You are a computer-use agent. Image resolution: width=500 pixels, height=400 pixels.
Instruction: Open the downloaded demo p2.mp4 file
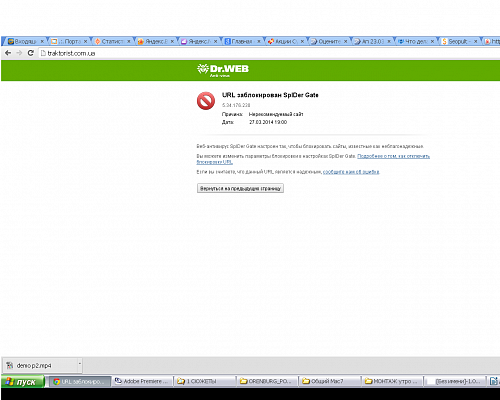click(40, 366)
